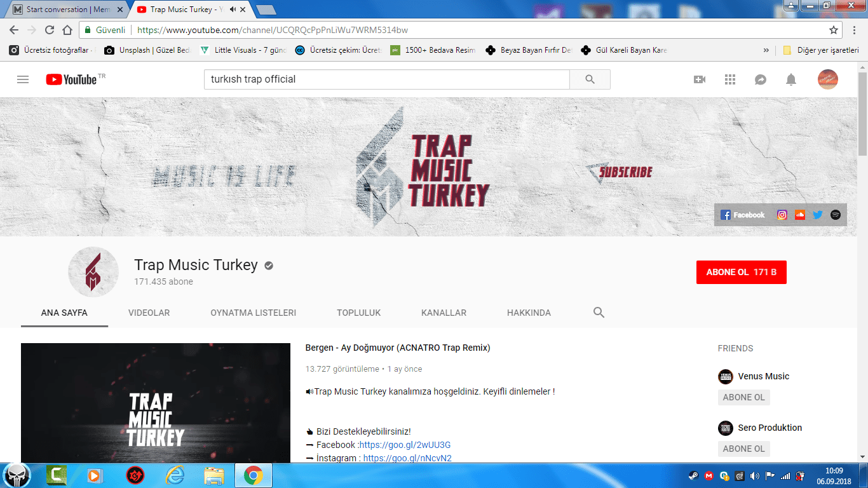Play the featured Trap Music Turkey video thumbnail
The height and width of the screenshot is (488, 868).
coord(156,403)
